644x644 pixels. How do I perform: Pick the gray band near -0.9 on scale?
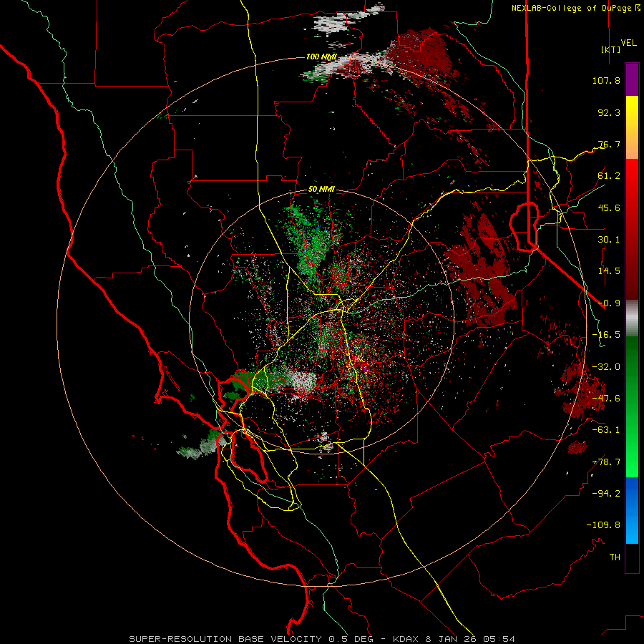tap(632, 316)
